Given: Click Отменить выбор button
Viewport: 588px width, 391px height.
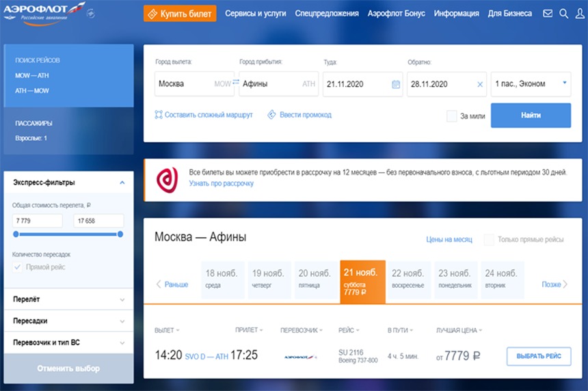Looking at the screenshot, I should click(68, 368).
